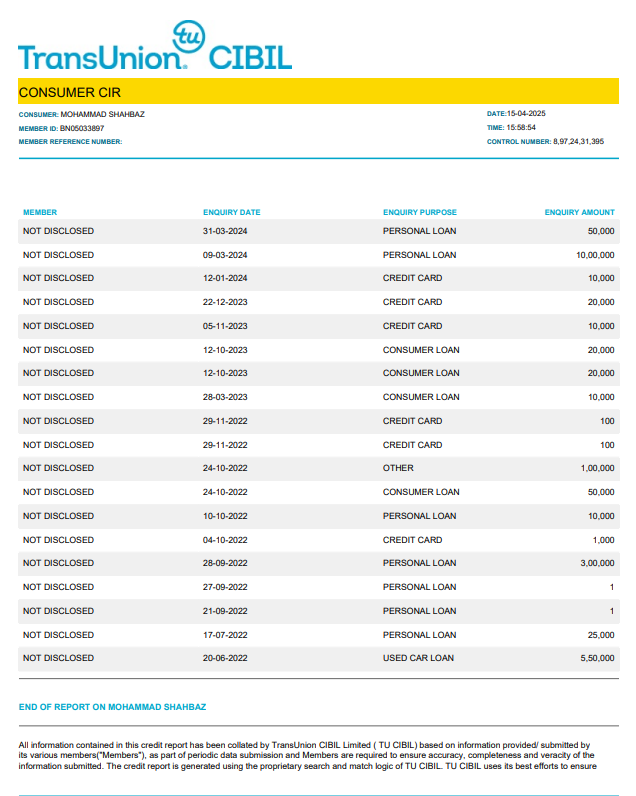Click the OTHER enquiry purpose cell
The image size is (636, 796).
click(398, 468)
